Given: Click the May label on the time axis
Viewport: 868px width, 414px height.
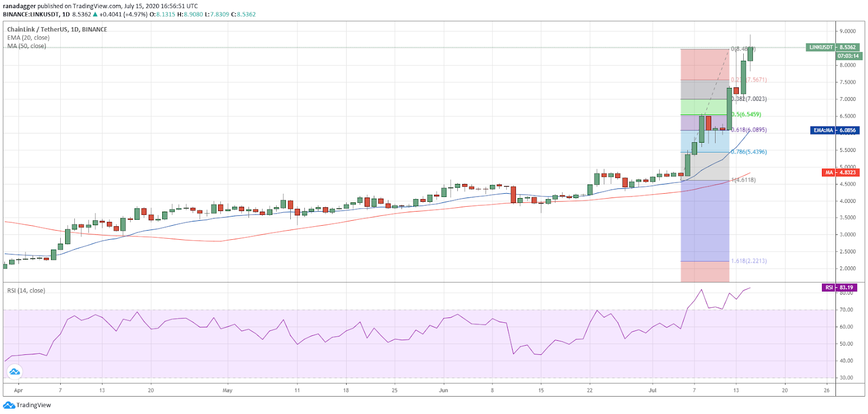Looking at the screenshot, I should tap(227, 391).
